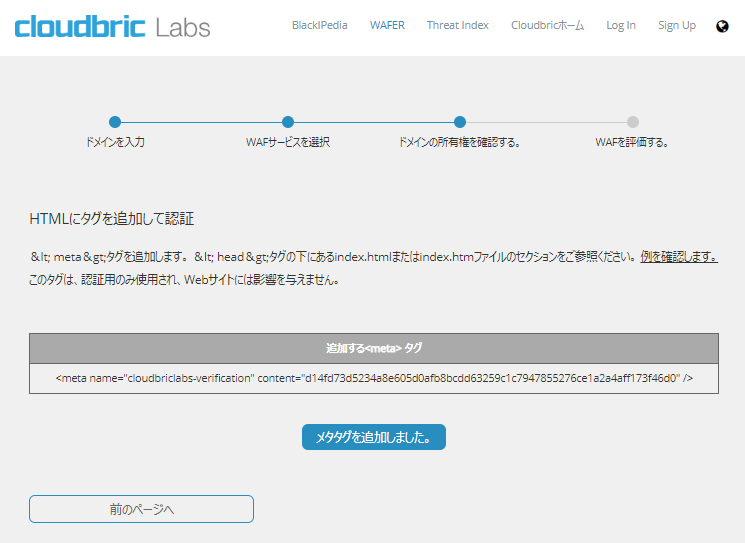Click the HTMLにタグを追加して認証 heading
This screenshot has height=543, width=745.
pyautogui.click(x=112, y=219)
